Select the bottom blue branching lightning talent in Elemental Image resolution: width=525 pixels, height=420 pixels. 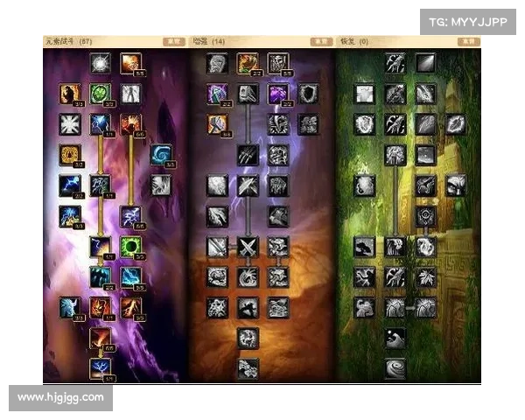(x=100, y=368)
